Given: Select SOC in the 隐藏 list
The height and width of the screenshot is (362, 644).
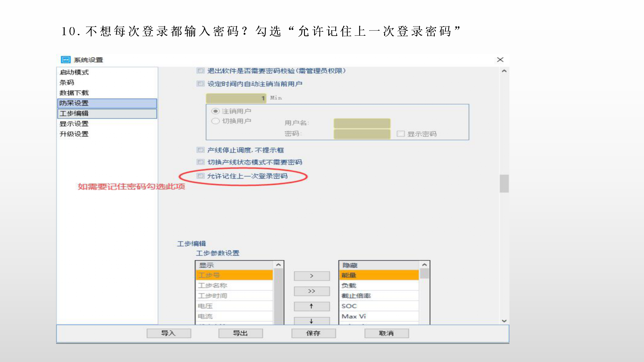Looking at the screenshot, I should coord(379,306).
